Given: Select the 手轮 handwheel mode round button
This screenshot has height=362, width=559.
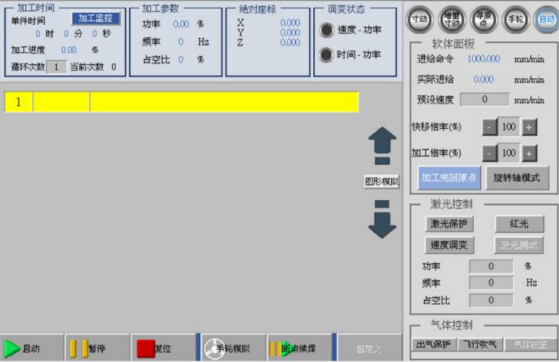Looking at the screenshot, I should [x=516, y=19].
